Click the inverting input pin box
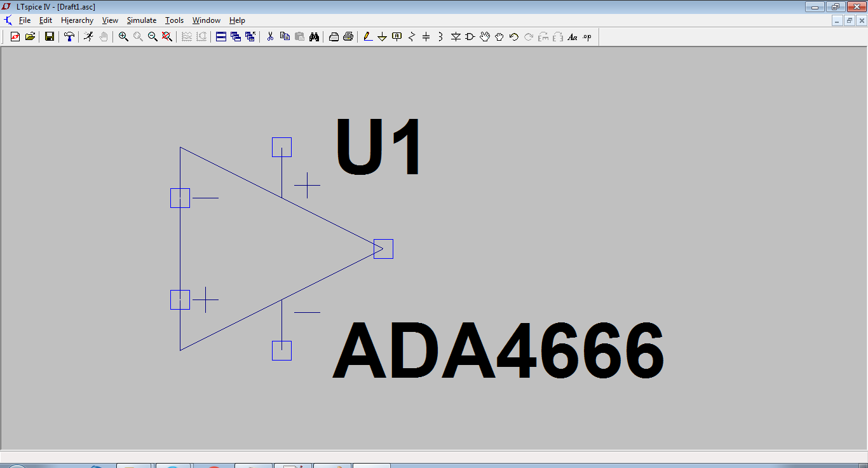The image size is (868, 468). click(180, 198)
